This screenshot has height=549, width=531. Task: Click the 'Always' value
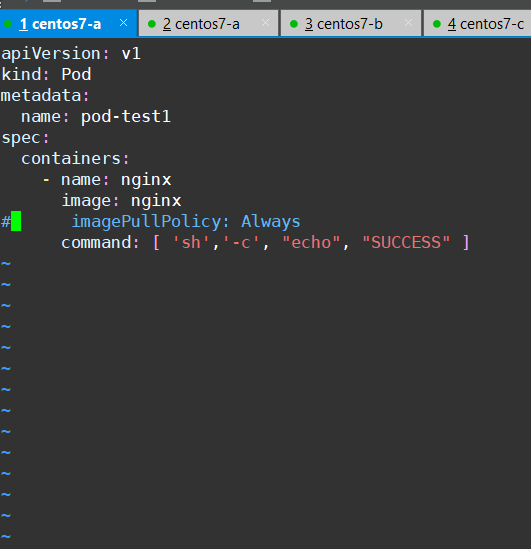point(271,222)
